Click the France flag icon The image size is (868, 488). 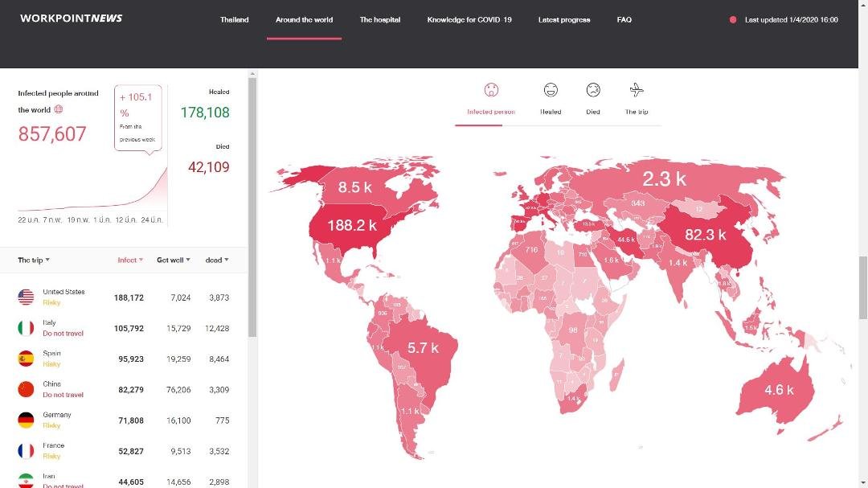[x=26, y=451]
